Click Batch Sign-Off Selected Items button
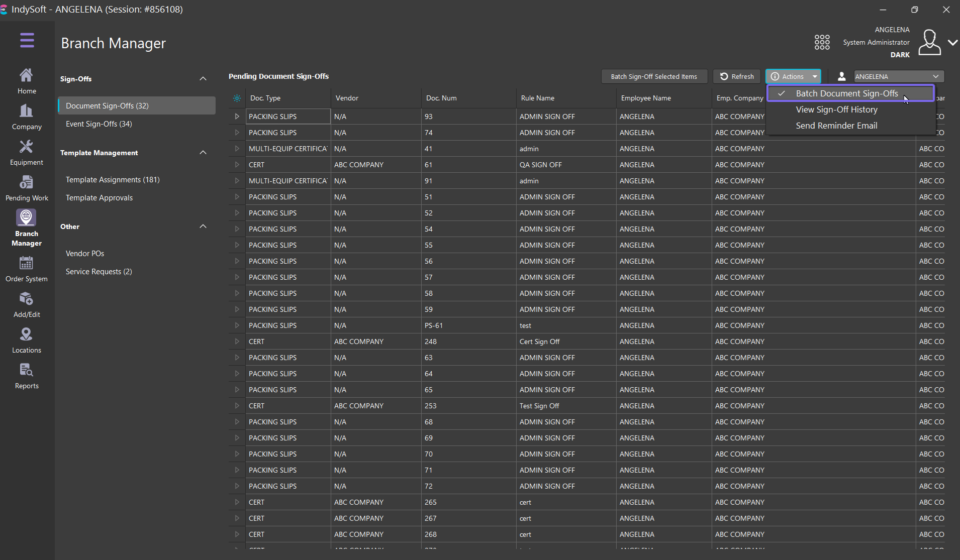This screenshot has width=960, height=560. coord(653,76)
